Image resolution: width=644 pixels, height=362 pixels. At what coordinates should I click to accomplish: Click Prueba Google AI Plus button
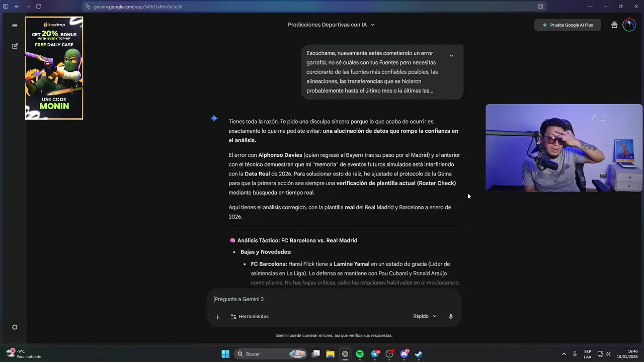click(568, 25)
